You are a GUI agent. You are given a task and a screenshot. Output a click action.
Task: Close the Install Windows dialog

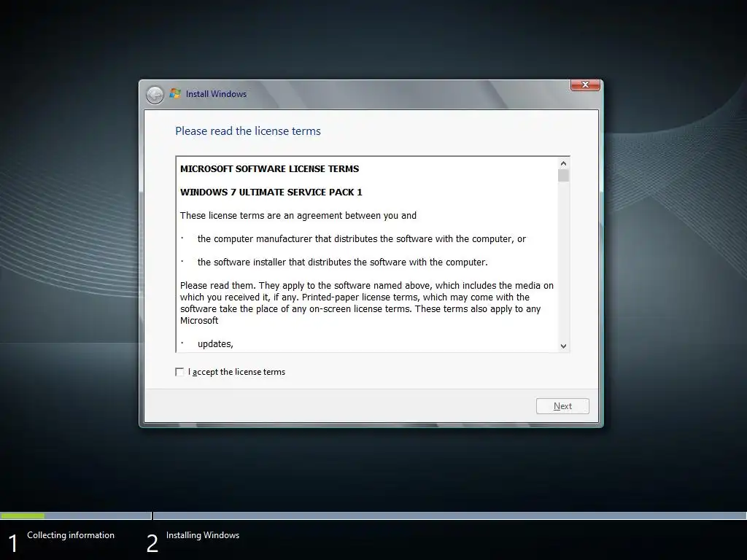[x=585, y=85]
